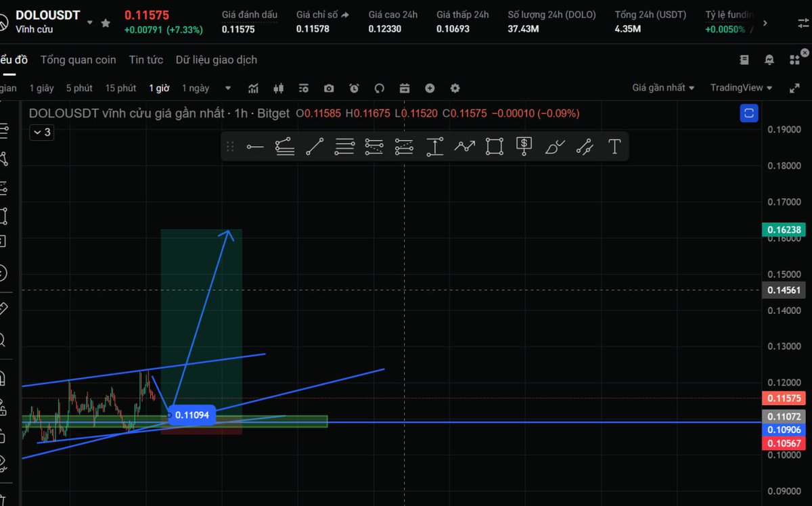Screen dimensions: 812x506
Task: Select the text annotation tool
Action: pyautogui.click(x=614, y=147)
